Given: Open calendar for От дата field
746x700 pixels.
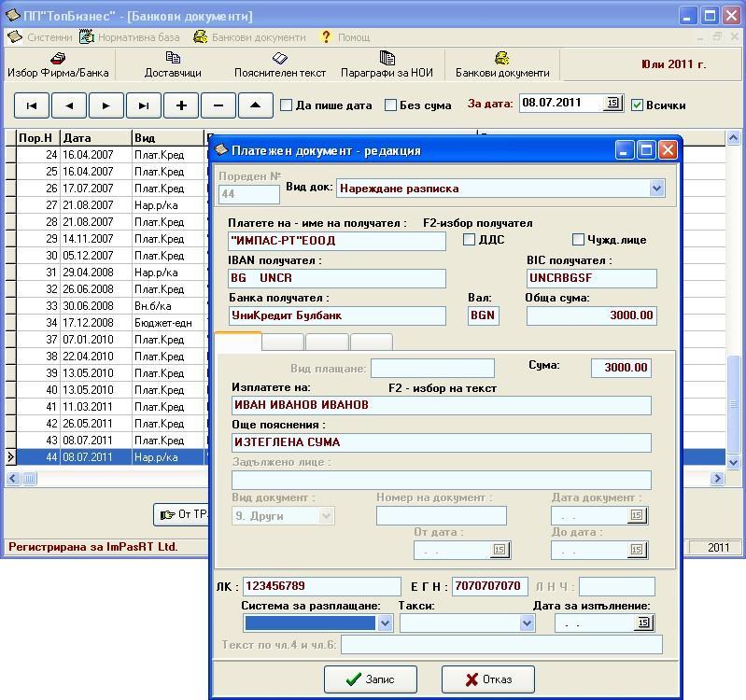Looking at the screenshot, I should pyautogui.click(x=500, y=550).
